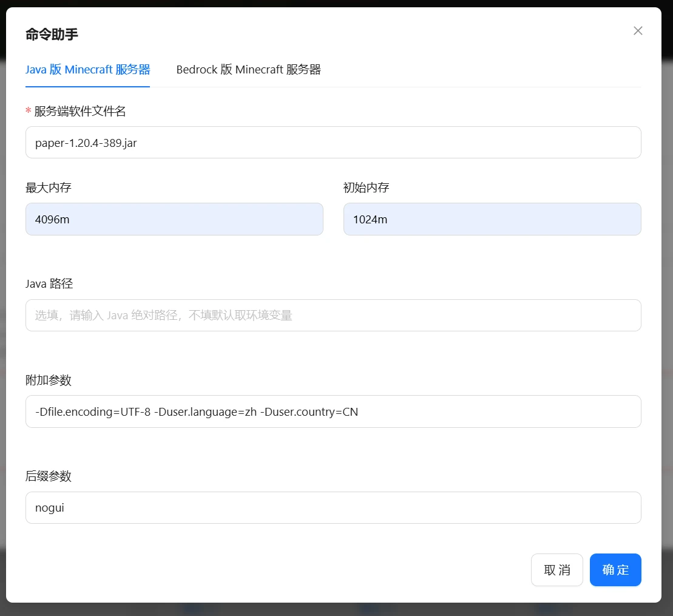
Task: Click the 命令助手 dialog title
Action: (x=52, y=35)
